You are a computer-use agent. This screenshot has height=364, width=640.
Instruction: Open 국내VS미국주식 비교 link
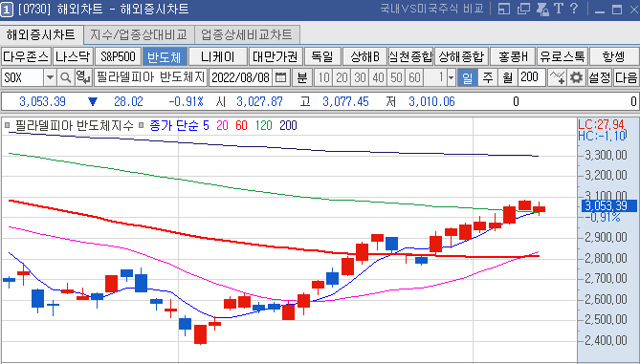click(x=431, y=9)
